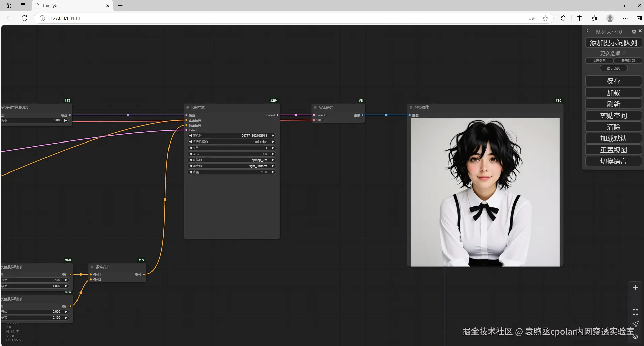
Task: Decrease CFG value with left arrow
Action: (x=190, y=154)
